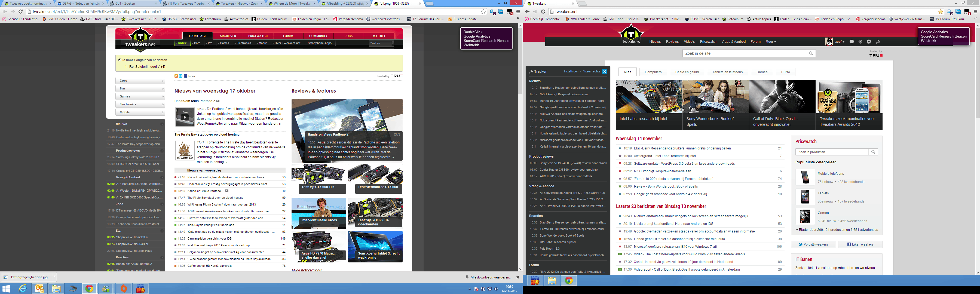Click the RSS icon beside the gear icon
This screenshot has width=980, height=294.
tap(878, 42)
